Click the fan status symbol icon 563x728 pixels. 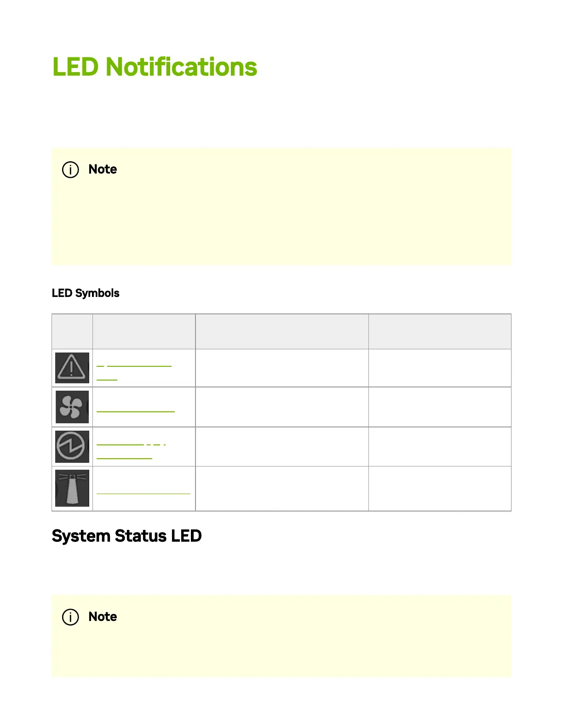tap(72, 407)
